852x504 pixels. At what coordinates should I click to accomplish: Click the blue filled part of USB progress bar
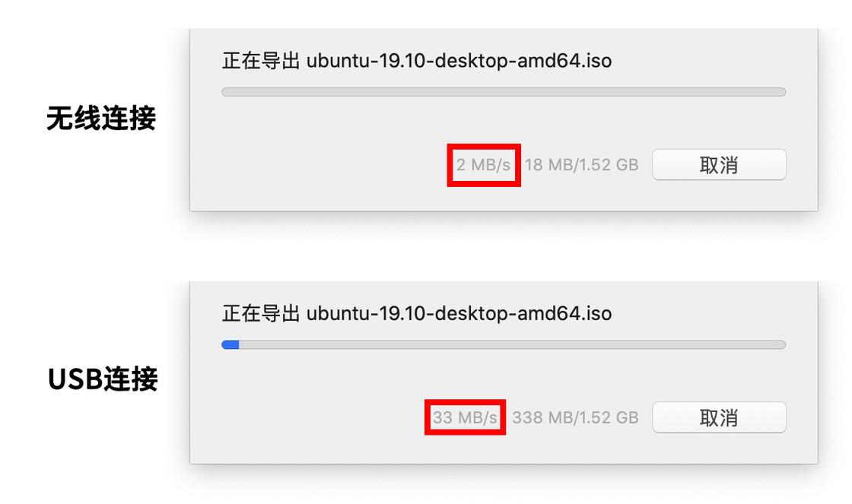pos(230,344)
